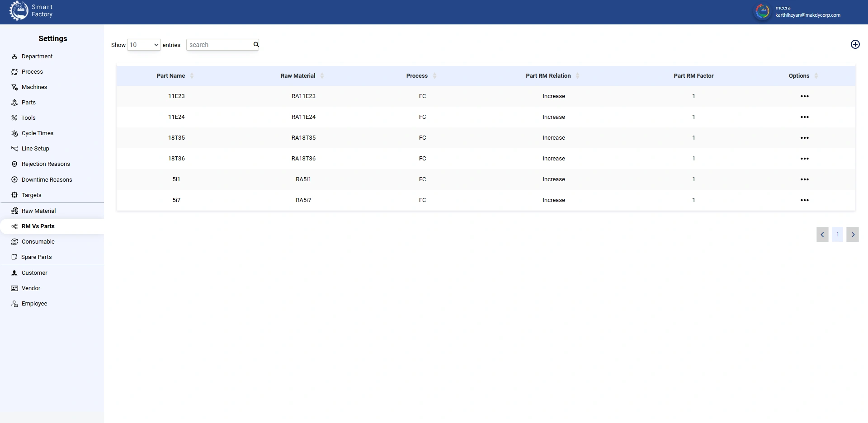Viewport: 868px width, 423px height.
Task: Open Employee settings link
Action: pyautogui.click(x=34, y=304)
